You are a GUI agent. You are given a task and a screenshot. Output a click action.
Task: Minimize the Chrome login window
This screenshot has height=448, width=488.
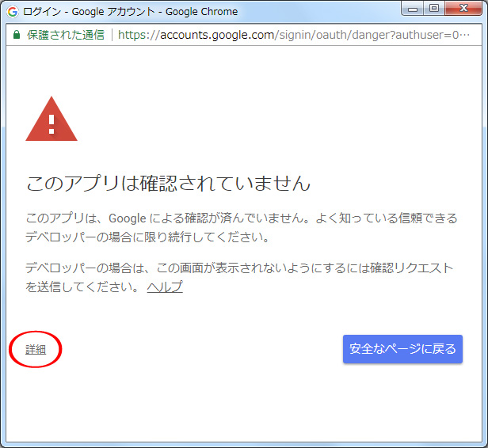point(413,9)
